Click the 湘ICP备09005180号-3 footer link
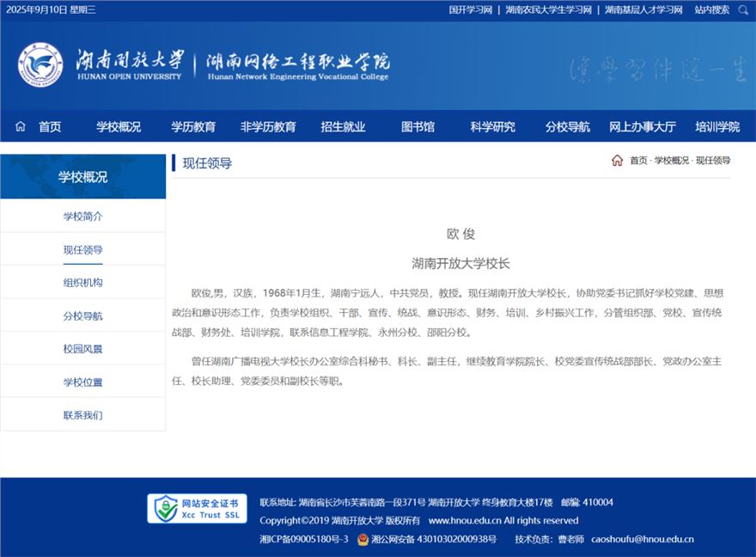756x557 pixels. pos(304,540)
